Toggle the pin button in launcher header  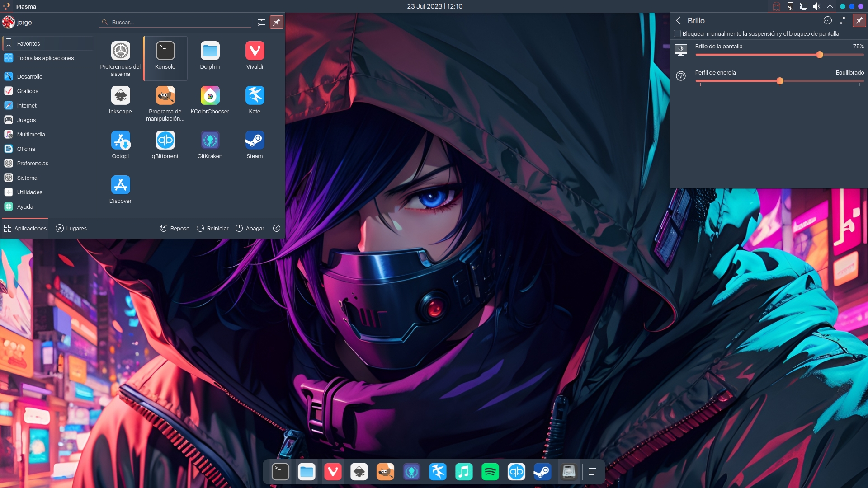point(276,22)
